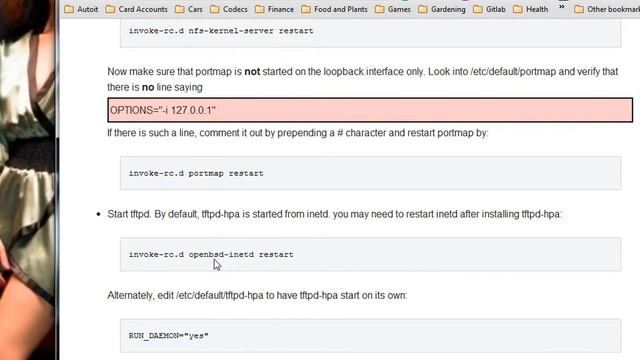Open the Health bookmarks folder

pyautogui.click(x=531, y=9)
